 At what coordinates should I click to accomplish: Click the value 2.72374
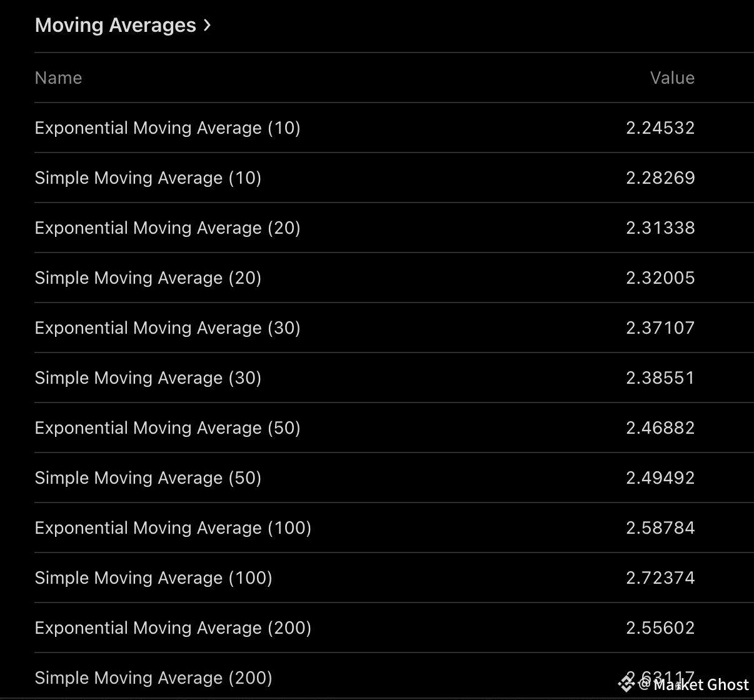coord(660,577)
